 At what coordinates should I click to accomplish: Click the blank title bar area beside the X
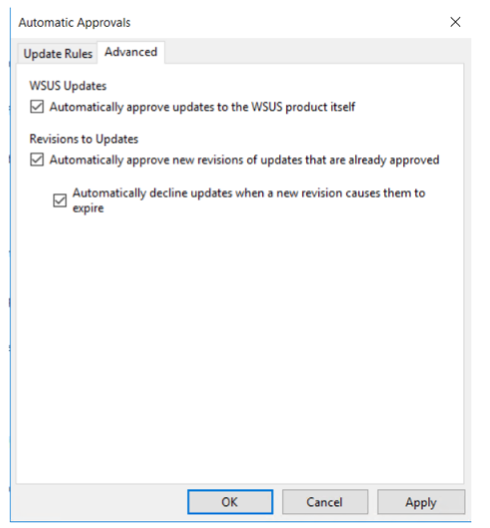[286, 23]
